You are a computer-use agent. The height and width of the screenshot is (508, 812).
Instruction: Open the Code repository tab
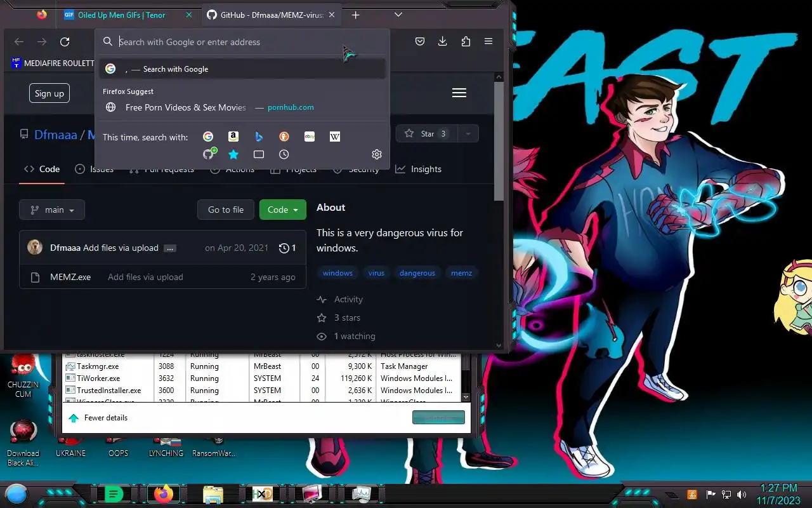pos(42,169)
